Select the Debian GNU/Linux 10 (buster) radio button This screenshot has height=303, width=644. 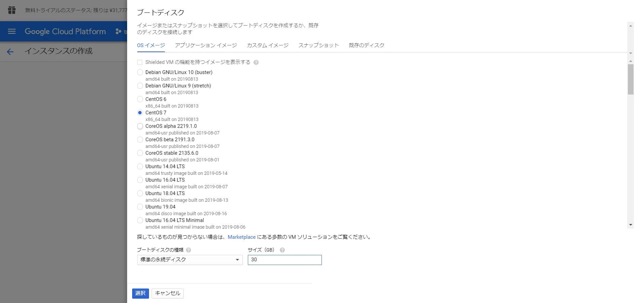coord(140,72)
